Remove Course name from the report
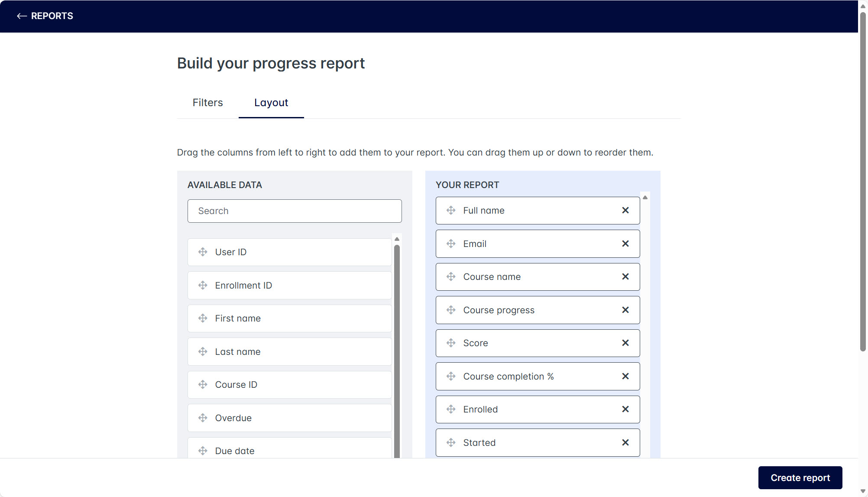The image size is (868, 497). click(x=625, y=276)
